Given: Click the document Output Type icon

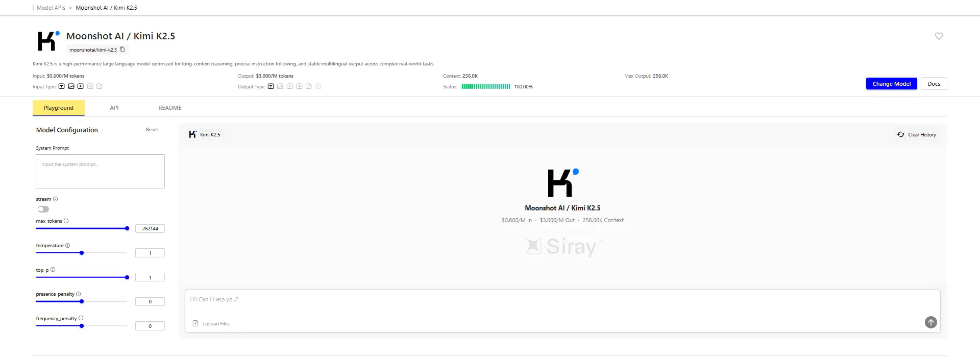Looking at the screenshot, I should [309, 86].
